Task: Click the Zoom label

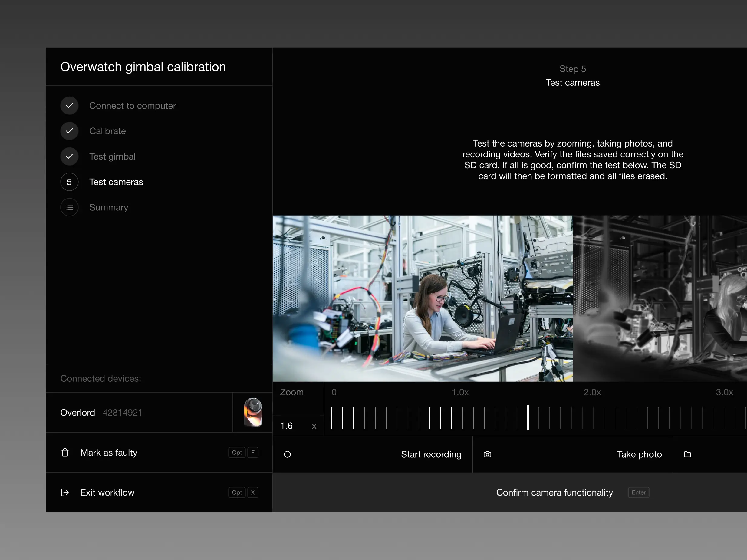Action: click(x=292, y=392)
